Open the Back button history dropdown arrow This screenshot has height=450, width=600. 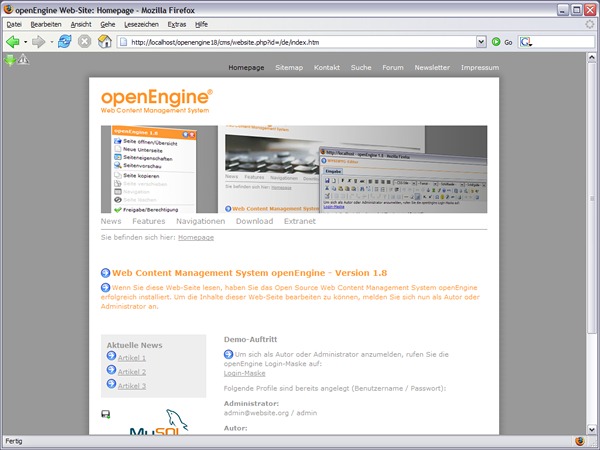point(26,42)
